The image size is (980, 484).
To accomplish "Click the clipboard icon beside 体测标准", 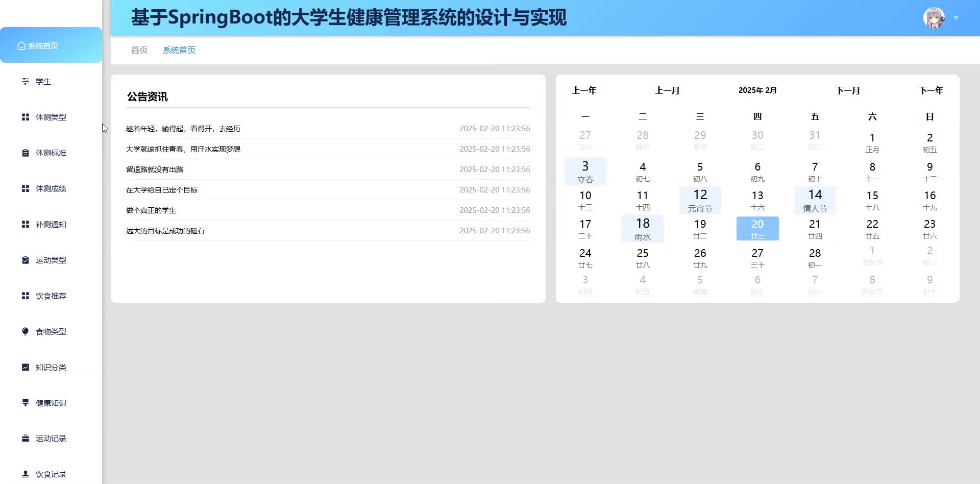I will tap(26, 153).
